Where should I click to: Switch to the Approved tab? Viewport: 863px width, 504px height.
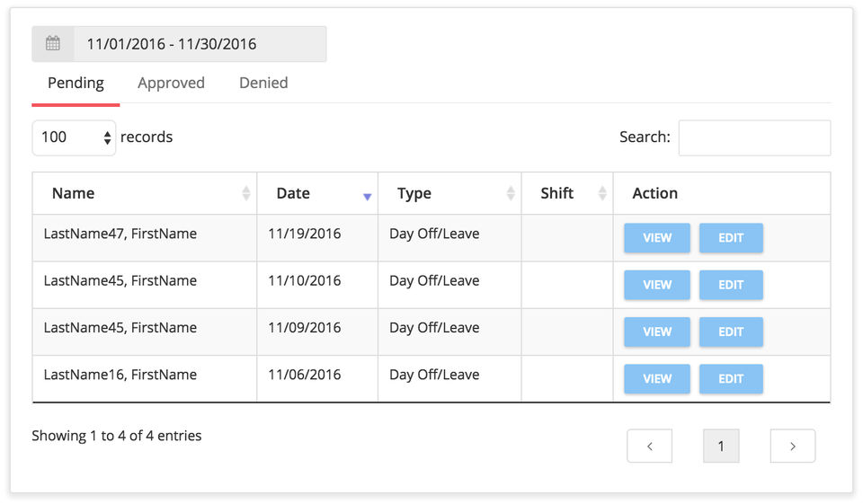(171, 84)
